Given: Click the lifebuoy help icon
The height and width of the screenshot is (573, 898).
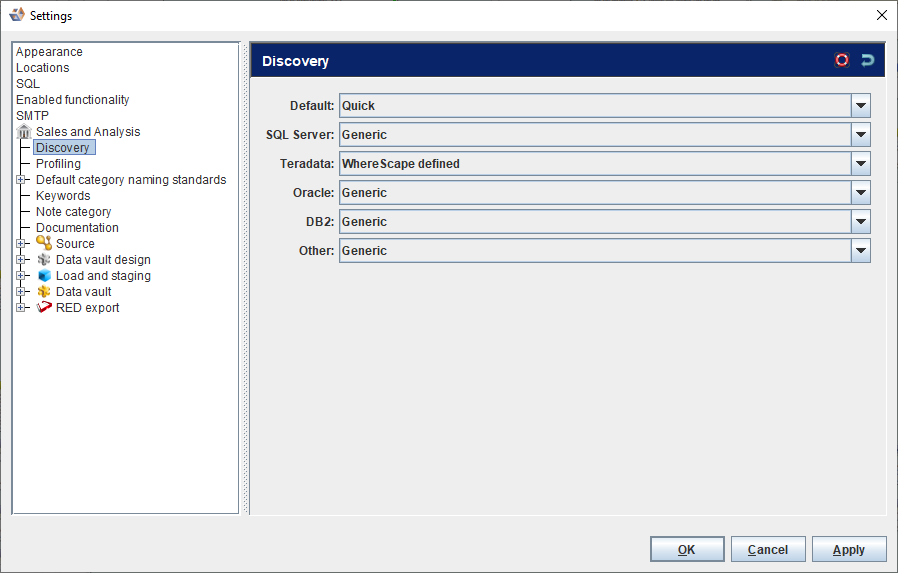Looking at the screenshot, I should [842, 60].
